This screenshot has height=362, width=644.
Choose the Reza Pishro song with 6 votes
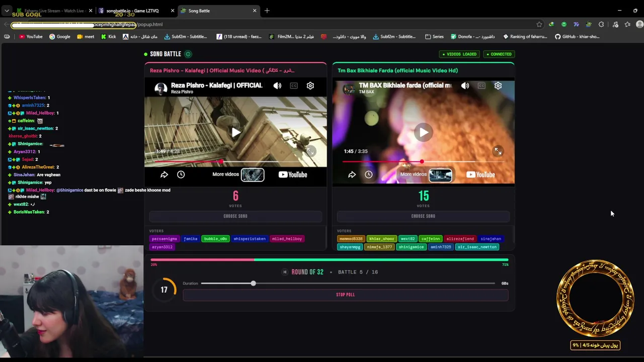[235, 216]
